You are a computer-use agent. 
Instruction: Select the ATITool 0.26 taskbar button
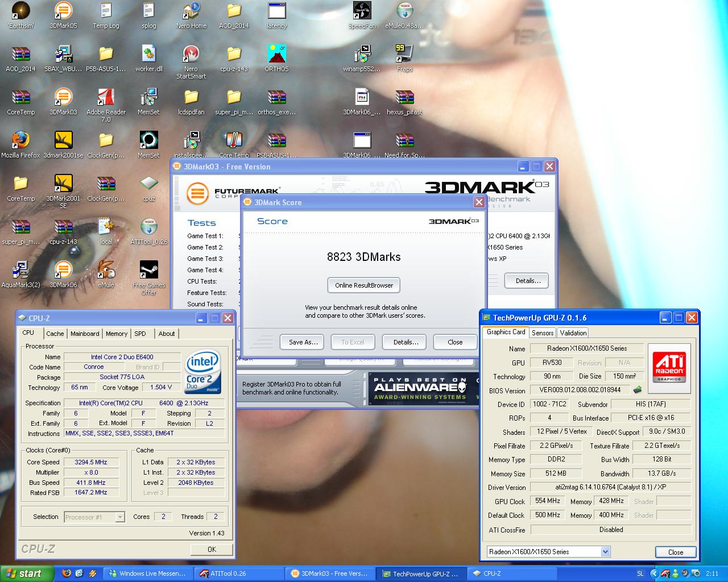(x=239, y=573)
